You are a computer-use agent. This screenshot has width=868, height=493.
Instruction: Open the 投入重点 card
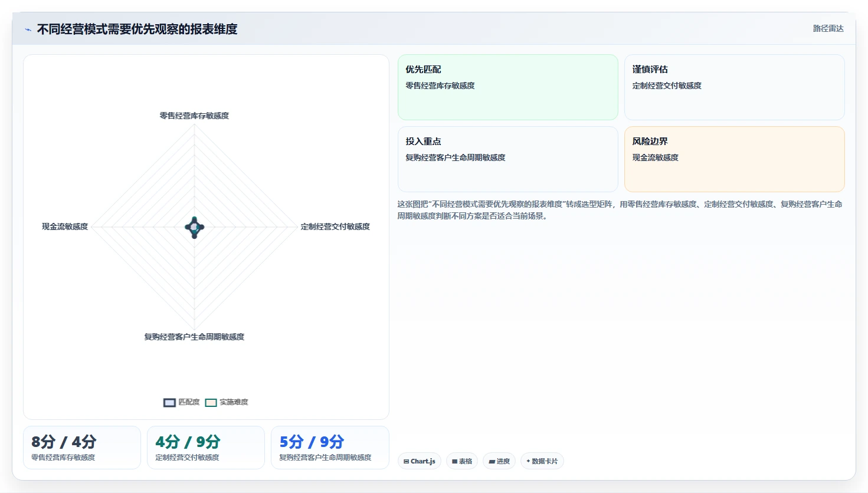point(508,159)
